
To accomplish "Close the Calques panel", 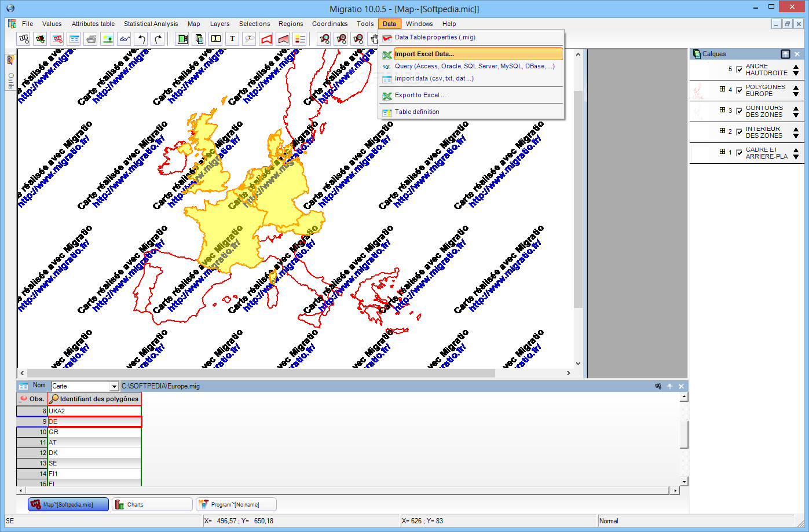I will pyautogui.click(x=797, y=54).
